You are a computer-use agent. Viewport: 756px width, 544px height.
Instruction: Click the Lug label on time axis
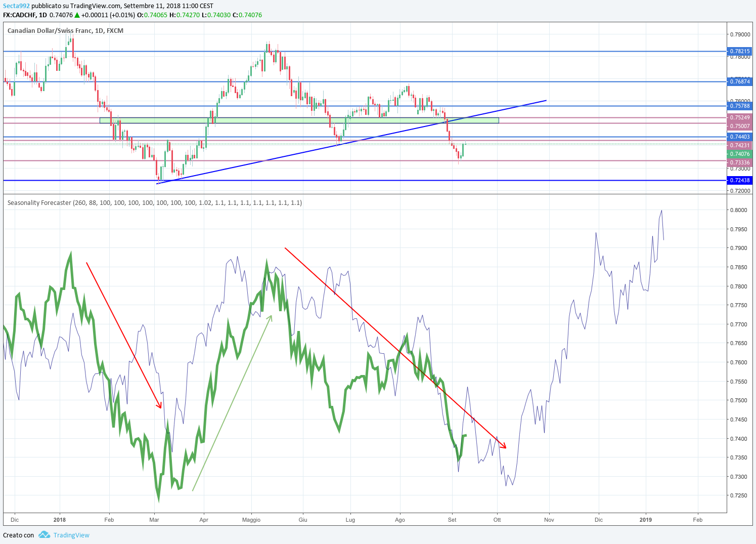pos(350,520)
